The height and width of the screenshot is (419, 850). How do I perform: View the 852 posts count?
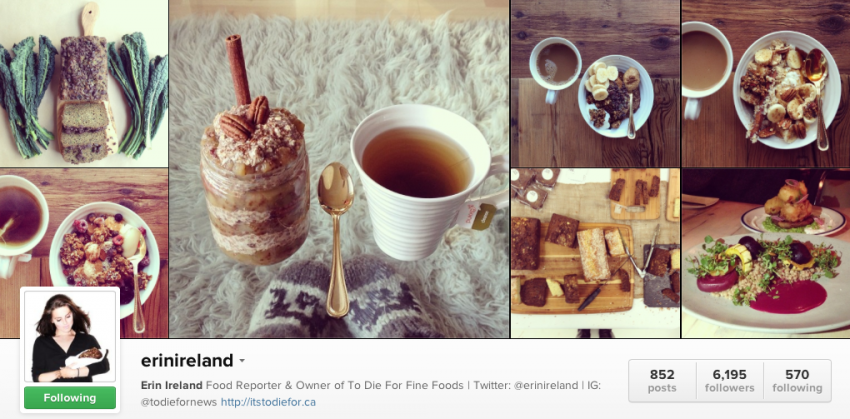(662, 381)
